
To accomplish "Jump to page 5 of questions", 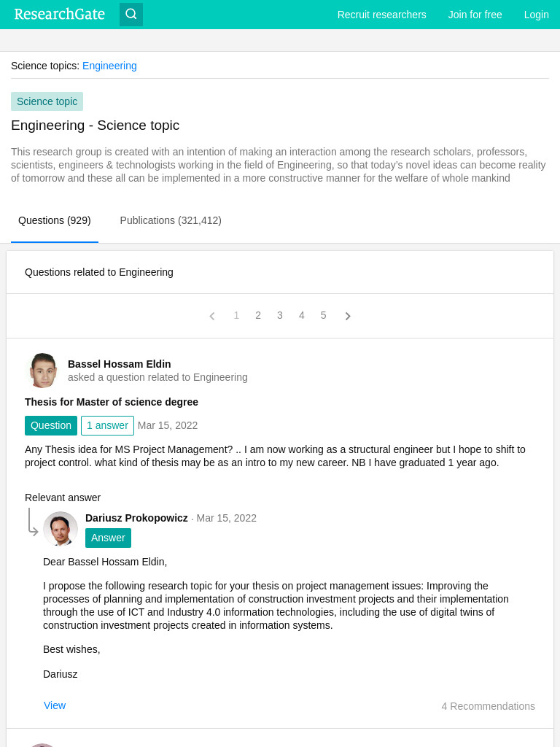I will pyautogui.click(x=323, y=315).
